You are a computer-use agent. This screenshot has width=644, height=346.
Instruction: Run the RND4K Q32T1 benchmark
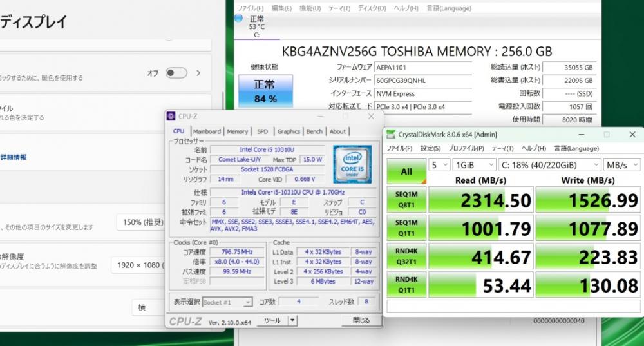pos(406,256)
